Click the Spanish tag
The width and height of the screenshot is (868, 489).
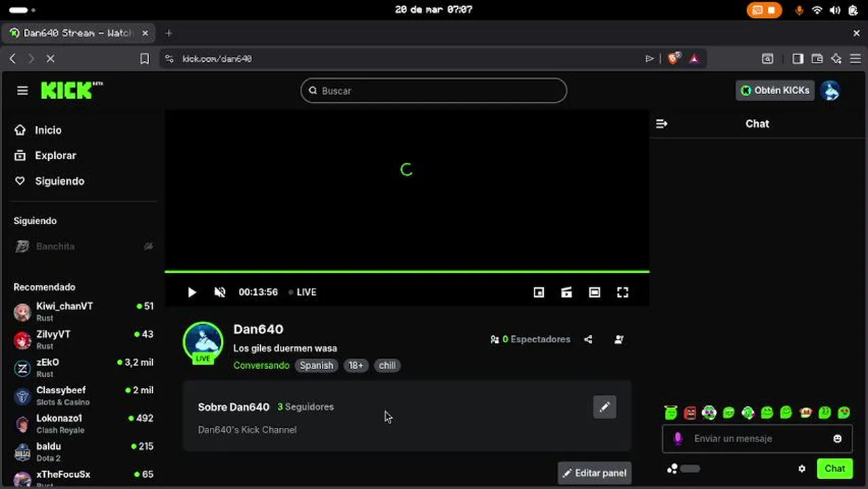pos(317,365)
